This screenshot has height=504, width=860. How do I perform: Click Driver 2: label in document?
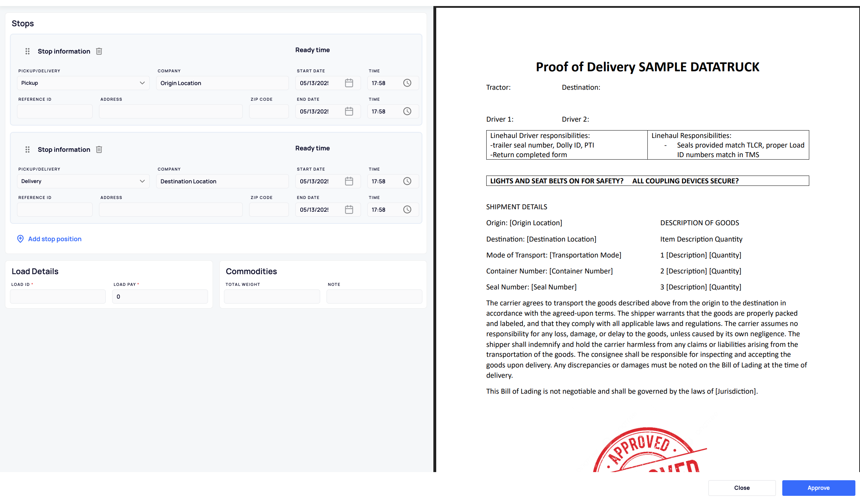click(x=575, y=119)
